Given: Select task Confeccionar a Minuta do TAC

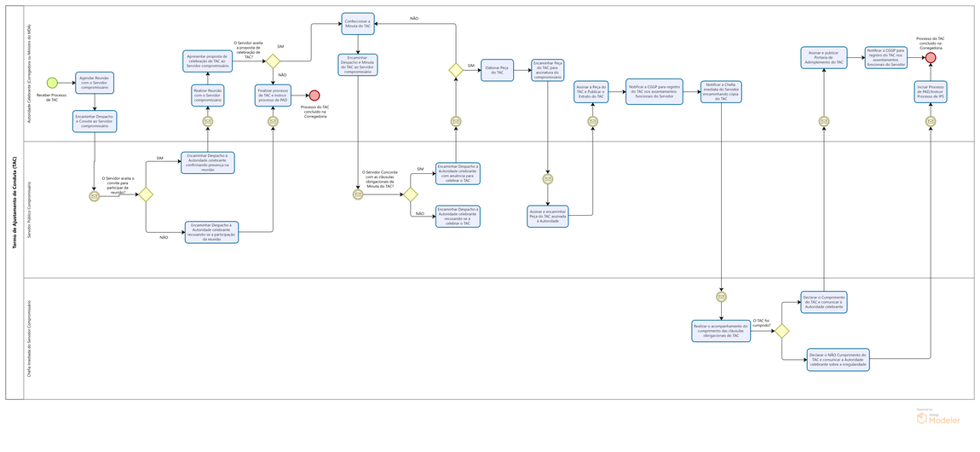Looking at the screenshot, I should pyautogui.click(x=358, y=24).
